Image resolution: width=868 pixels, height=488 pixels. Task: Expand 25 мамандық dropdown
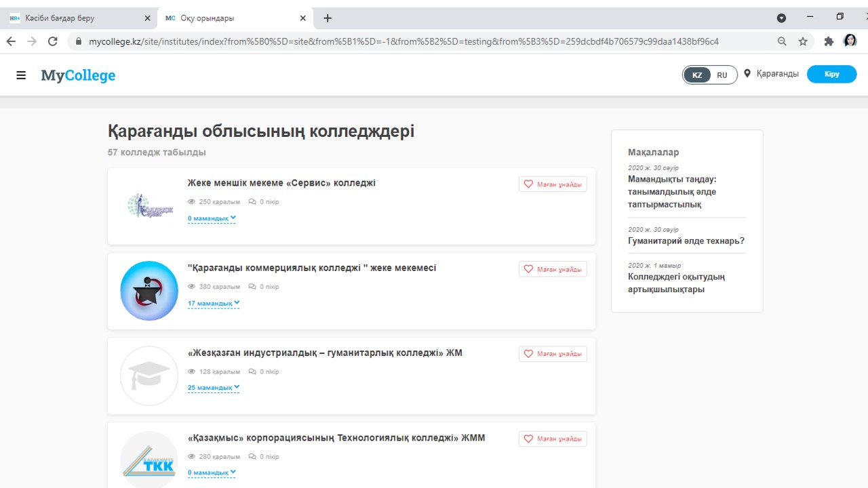coord(214,388)
